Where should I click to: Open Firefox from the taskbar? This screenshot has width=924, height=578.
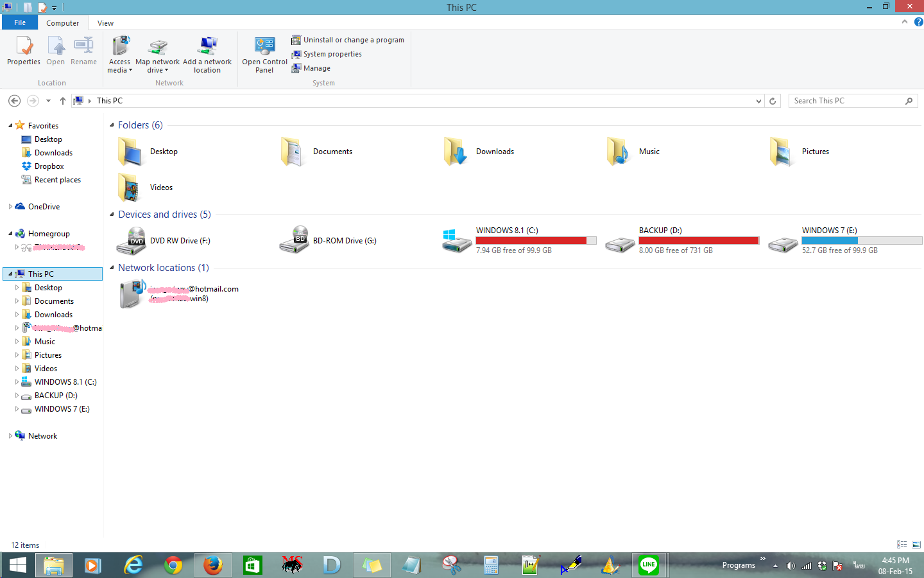click(213, 565)
